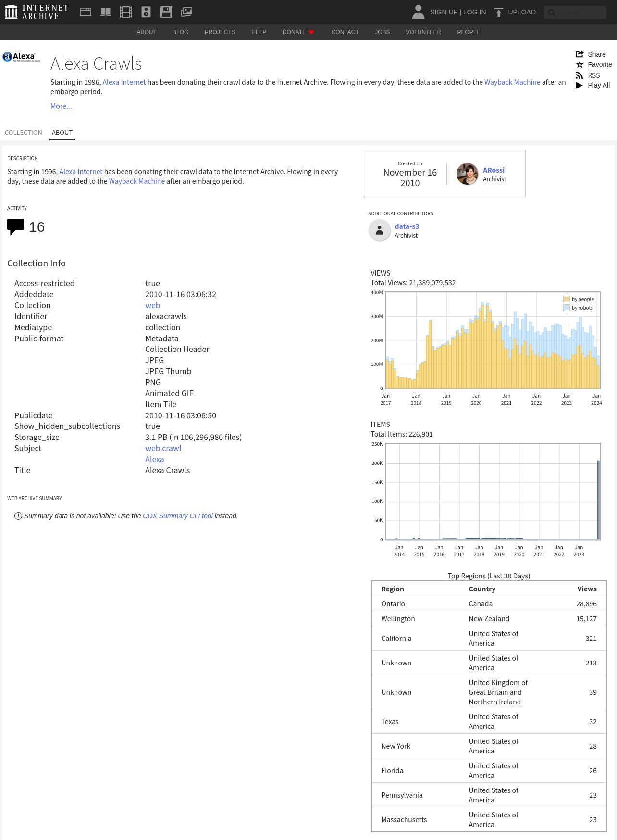
Task: Click the Favorite star icon
Action: tap(580, 64)
